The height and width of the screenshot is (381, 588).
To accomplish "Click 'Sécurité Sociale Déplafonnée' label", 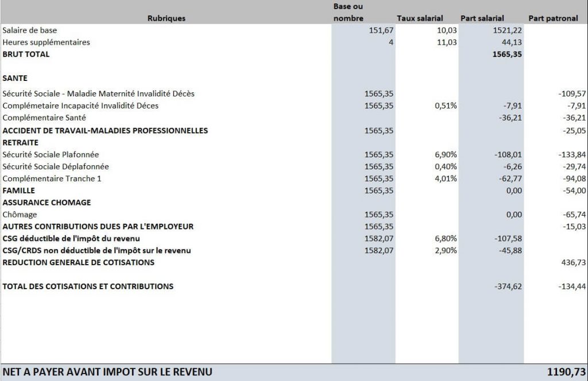I will (x=56, y=167).
